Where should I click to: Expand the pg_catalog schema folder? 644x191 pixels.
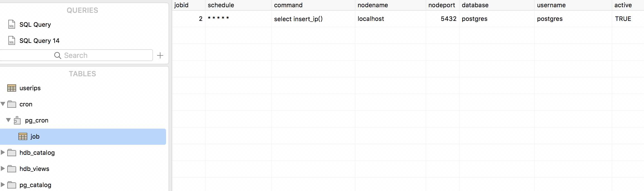(x=3, y=185)
